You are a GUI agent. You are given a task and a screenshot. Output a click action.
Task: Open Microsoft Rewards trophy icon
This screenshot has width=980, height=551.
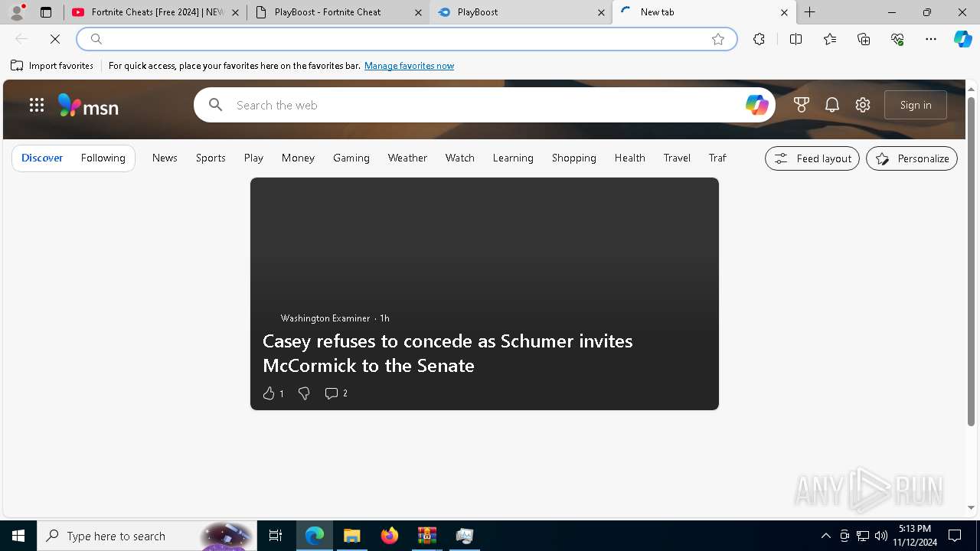click(x=802, y=105)
